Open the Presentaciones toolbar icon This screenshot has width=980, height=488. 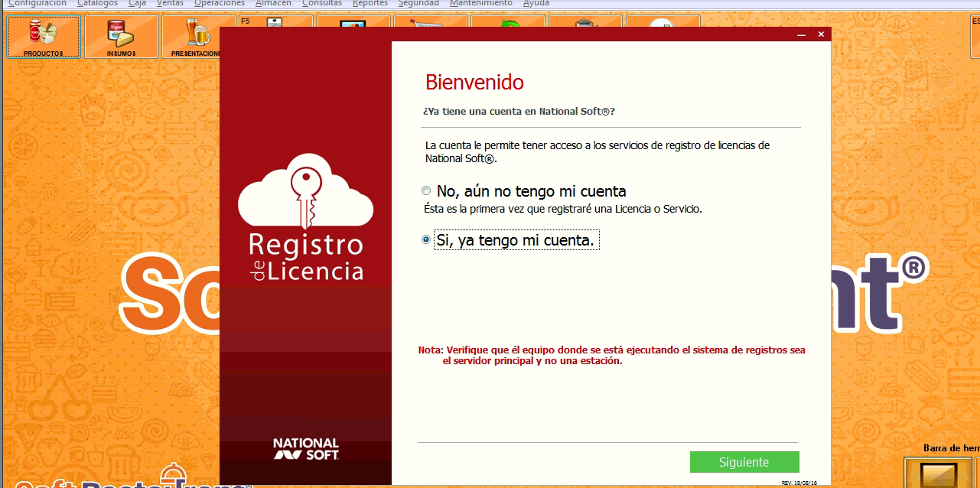[190, 37]
